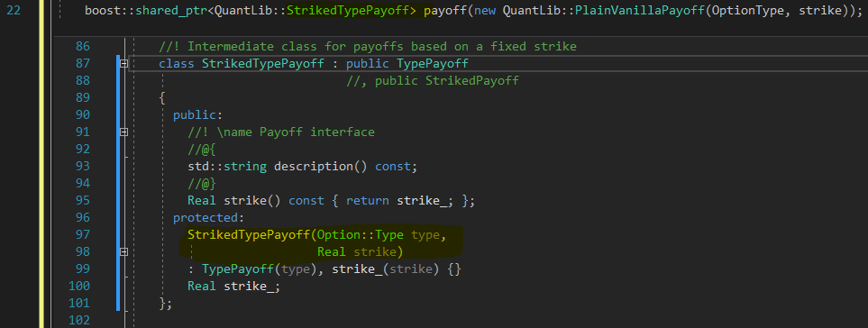The image size is (868, 328).
Task: Click std::string on line 93
Action: coord(227,167)
